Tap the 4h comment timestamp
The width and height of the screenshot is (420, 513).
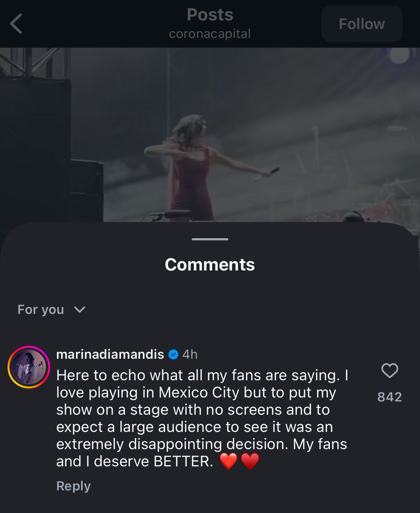point(190,354)
